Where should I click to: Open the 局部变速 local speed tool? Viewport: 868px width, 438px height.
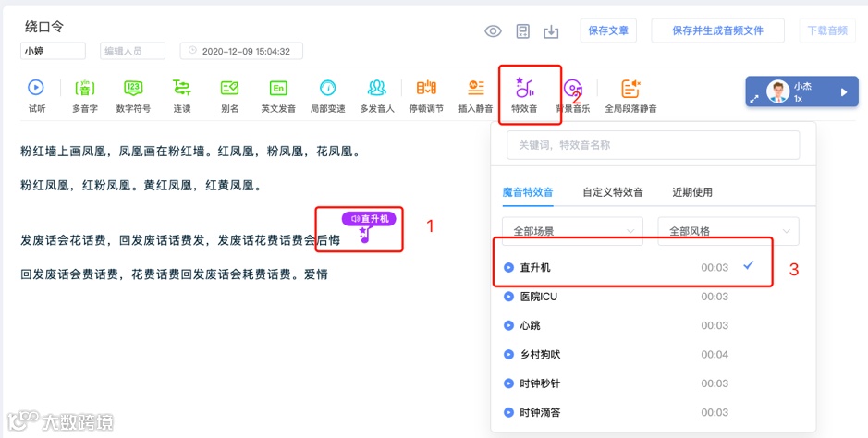click(328, 95)
